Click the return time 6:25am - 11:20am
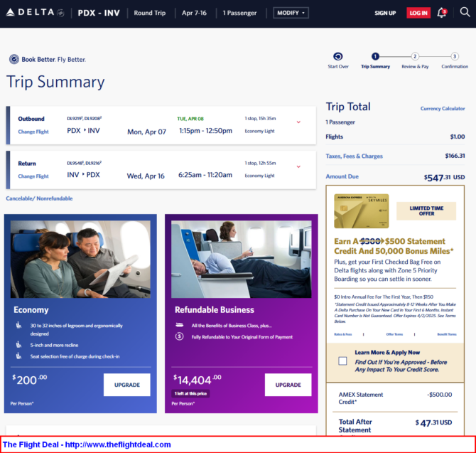This screenshot has height=453, width=476. click(205, 175)
